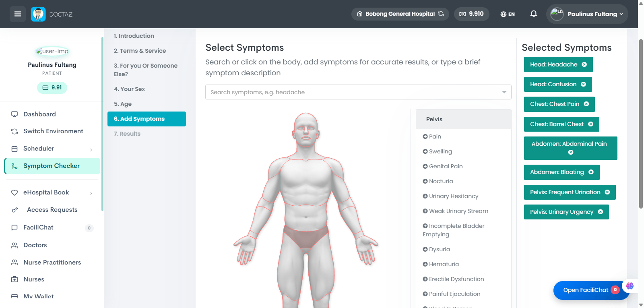644x308 pixels.
Task: Open the hamburger menu button
Action: click(x=17, y=14)
